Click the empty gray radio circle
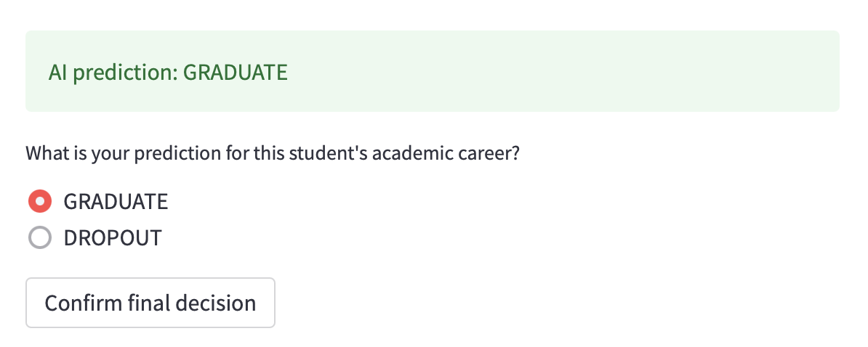Screen dimensions: 868x347 pyautogui.click(x=39, y=238)
